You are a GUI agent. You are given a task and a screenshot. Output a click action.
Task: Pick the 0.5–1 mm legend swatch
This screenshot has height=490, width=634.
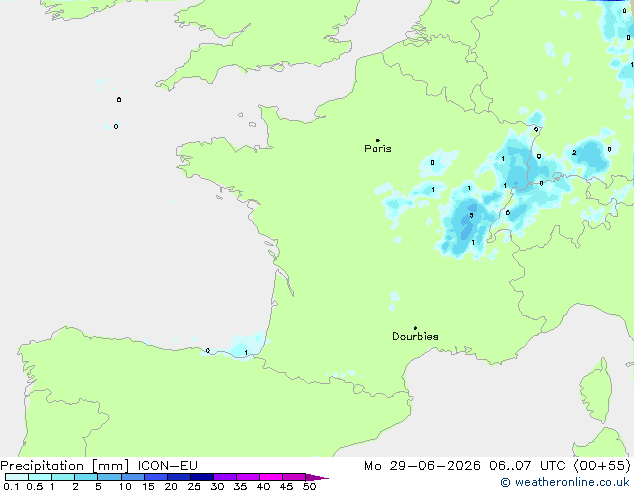[x=40, y=477]
